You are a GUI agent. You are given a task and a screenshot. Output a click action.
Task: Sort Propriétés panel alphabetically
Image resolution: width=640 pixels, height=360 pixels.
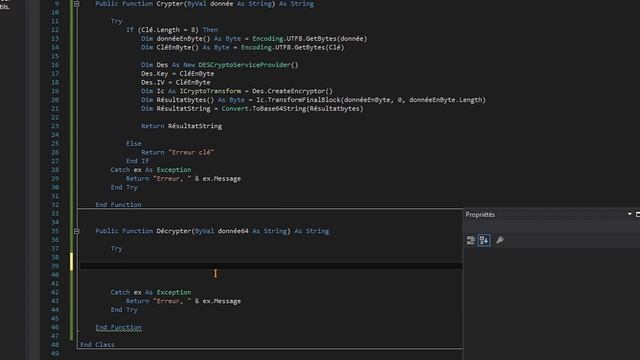pyautogui.click(x=484, y=240)
